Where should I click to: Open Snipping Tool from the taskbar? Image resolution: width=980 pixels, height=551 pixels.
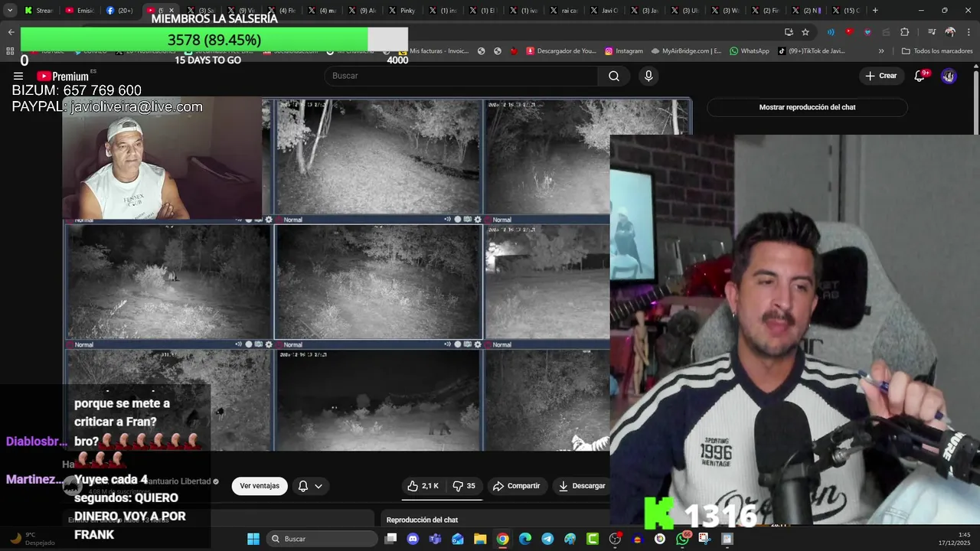click(x=704, y=539)
